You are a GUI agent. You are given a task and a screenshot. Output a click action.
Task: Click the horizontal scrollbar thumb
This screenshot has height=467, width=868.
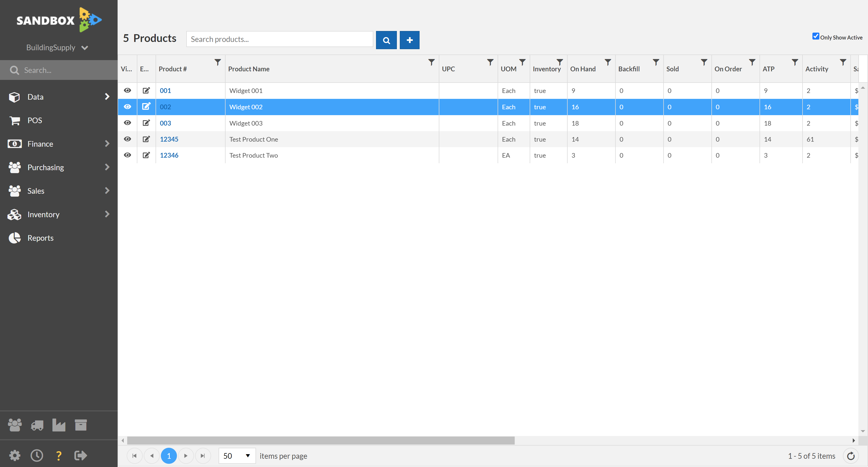click(x=321, y=440)
